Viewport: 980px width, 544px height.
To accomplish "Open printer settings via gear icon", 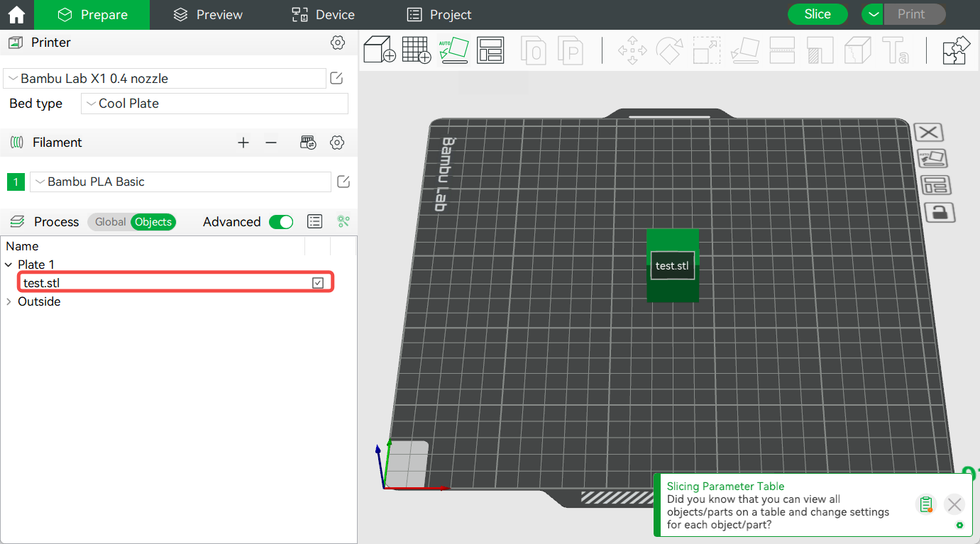I will [x=338, y=43].
